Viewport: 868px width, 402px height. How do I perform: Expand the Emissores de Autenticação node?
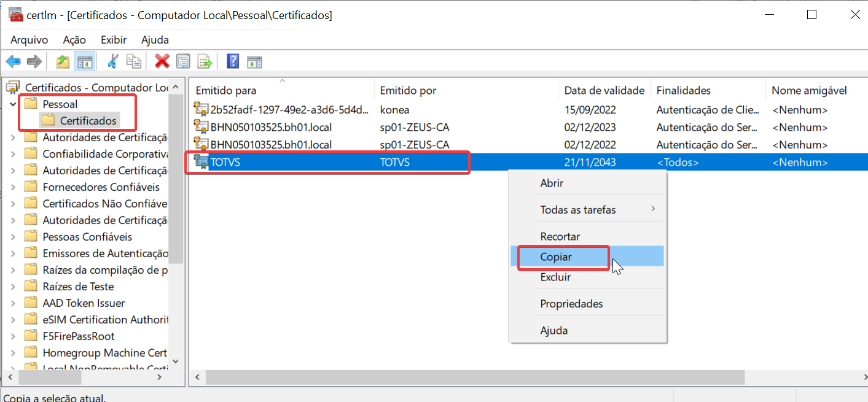13,253
